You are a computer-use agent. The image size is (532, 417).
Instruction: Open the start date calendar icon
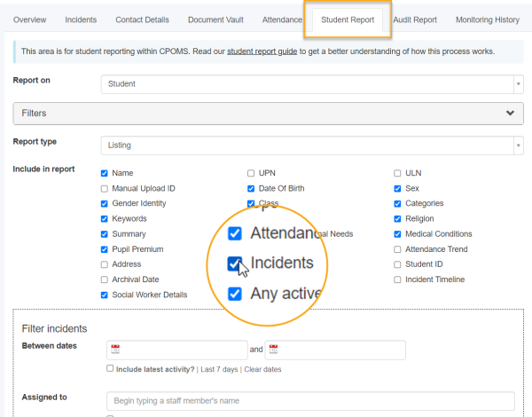pyautogui.click(x=115, y=350)
